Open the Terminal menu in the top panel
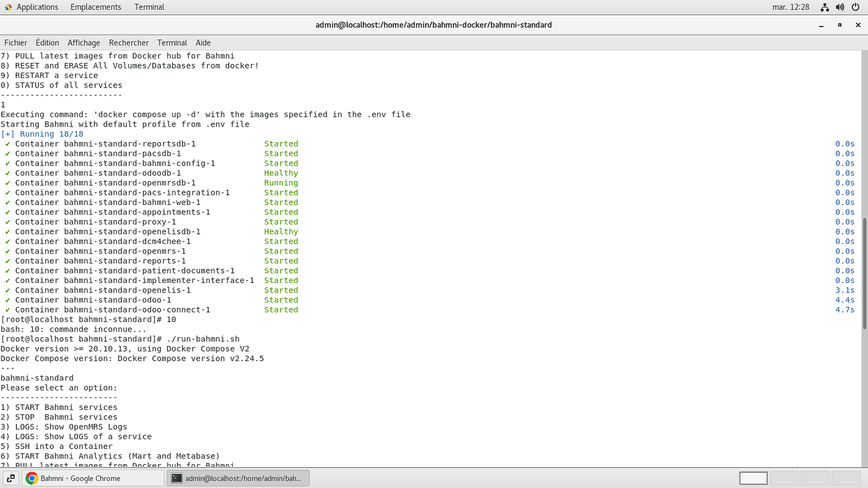868x488 pixels. coord(149,7)
